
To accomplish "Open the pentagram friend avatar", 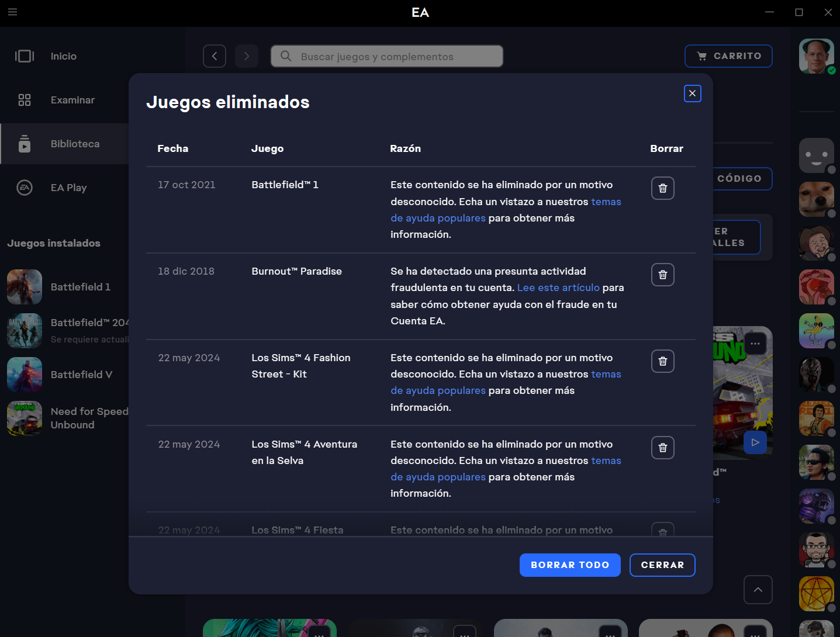I will [x=817, y=594].
